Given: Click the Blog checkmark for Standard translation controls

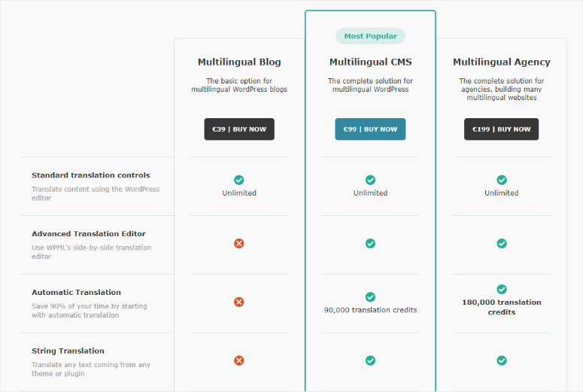Looking at the screenshot, I should click(239, 180).
